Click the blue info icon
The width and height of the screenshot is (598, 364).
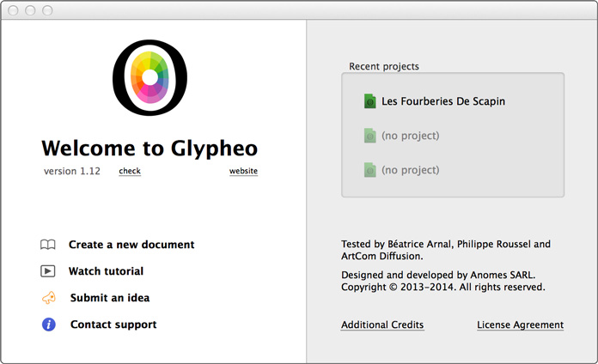[49, 325]
